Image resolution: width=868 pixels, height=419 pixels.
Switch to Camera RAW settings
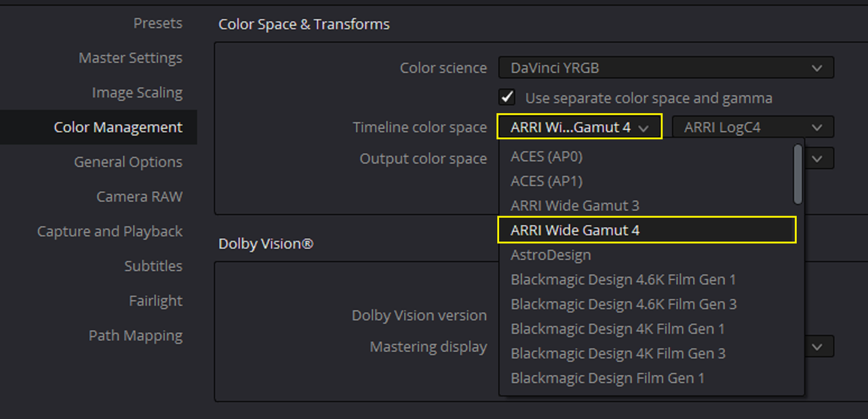click(x=139, y=197)
